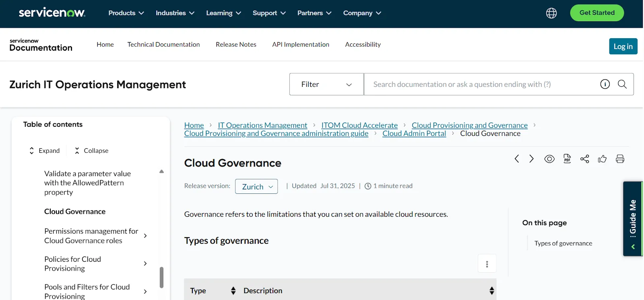Open the Zurich release version dropdown
The image size is (644, 300).
[256, 187]
